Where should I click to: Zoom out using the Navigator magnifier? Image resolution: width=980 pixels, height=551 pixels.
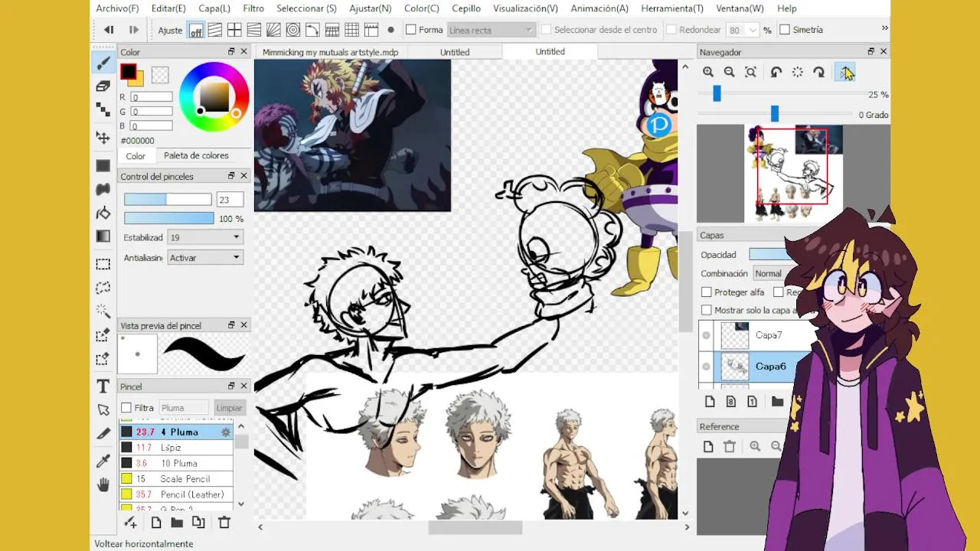pos(730,72)
